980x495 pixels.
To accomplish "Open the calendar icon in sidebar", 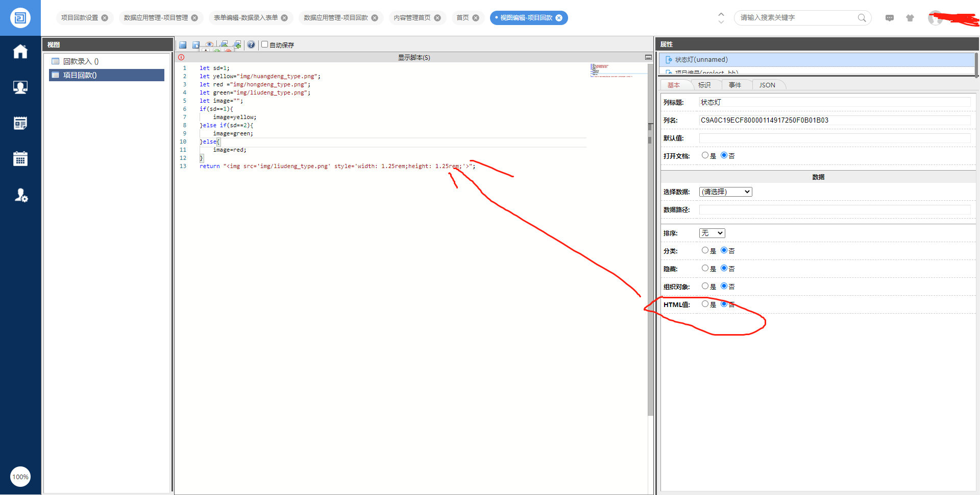I will tap(20, 158).
